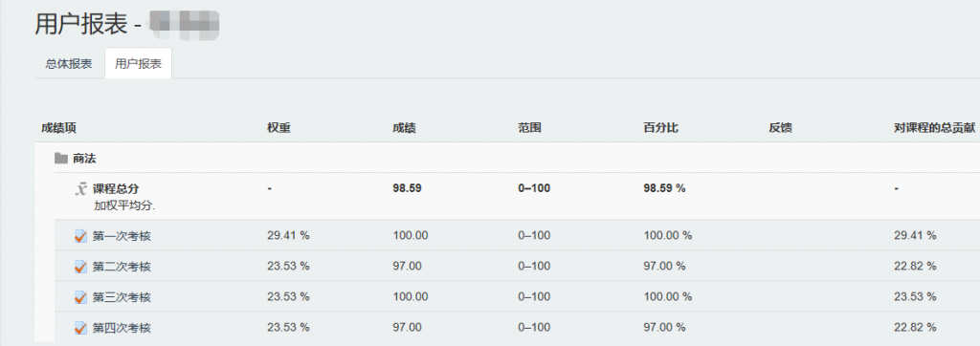The width and height of the screenshot is (980, 346).
Task: Click the 成绩项 column header
Action: (58, 128)
